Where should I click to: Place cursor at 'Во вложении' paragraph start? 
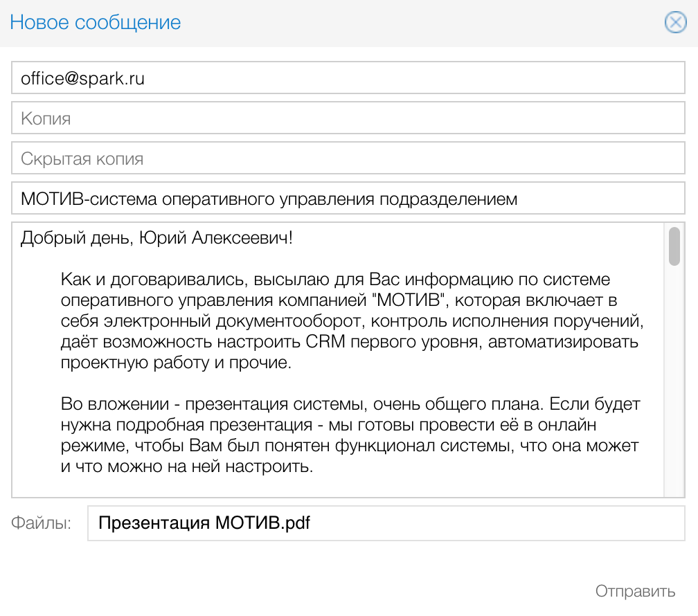pos(62,404)
